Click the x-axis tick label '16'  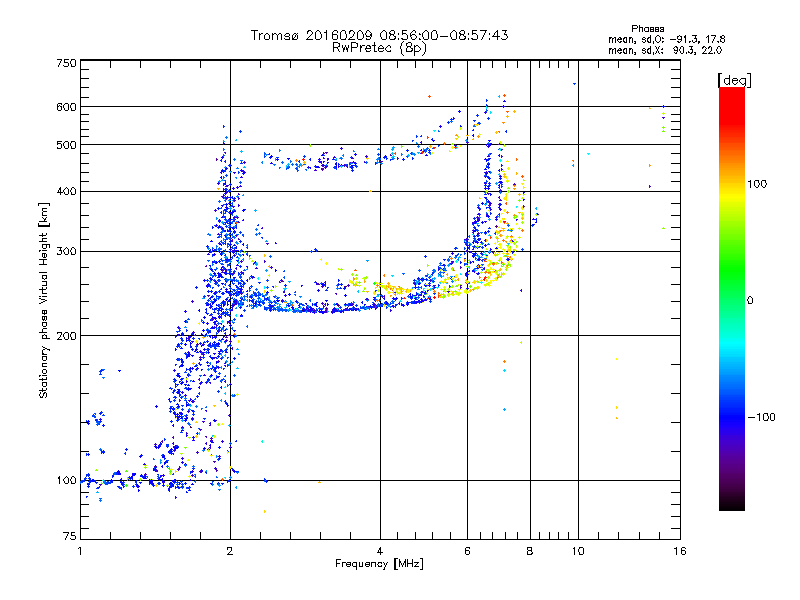click(680, 551)
